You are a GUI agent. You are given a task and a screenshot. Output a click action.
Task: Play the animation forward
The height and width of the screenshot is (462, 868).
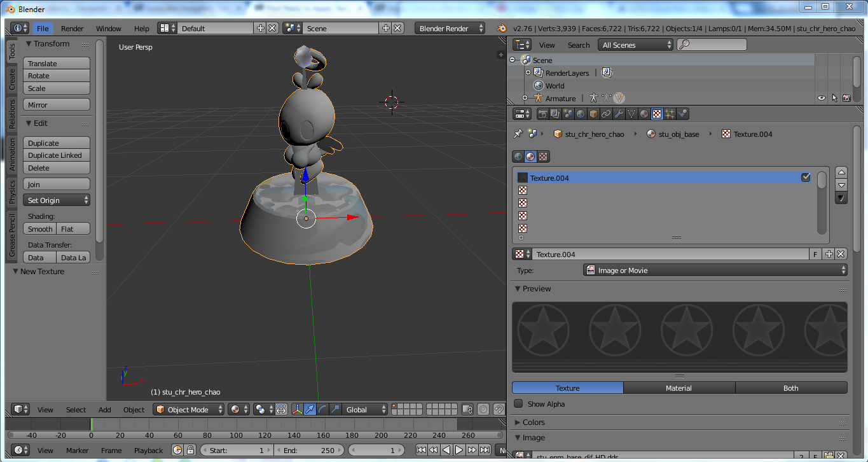point(459,450)
